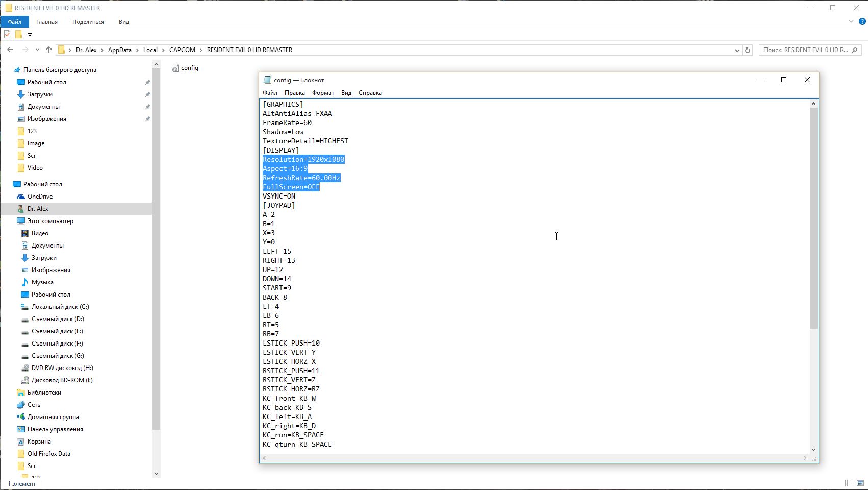Viewport: 868px width, 490px height.
Task: Click AppData in the address breadcrumb
Action: tap(120, 50)
